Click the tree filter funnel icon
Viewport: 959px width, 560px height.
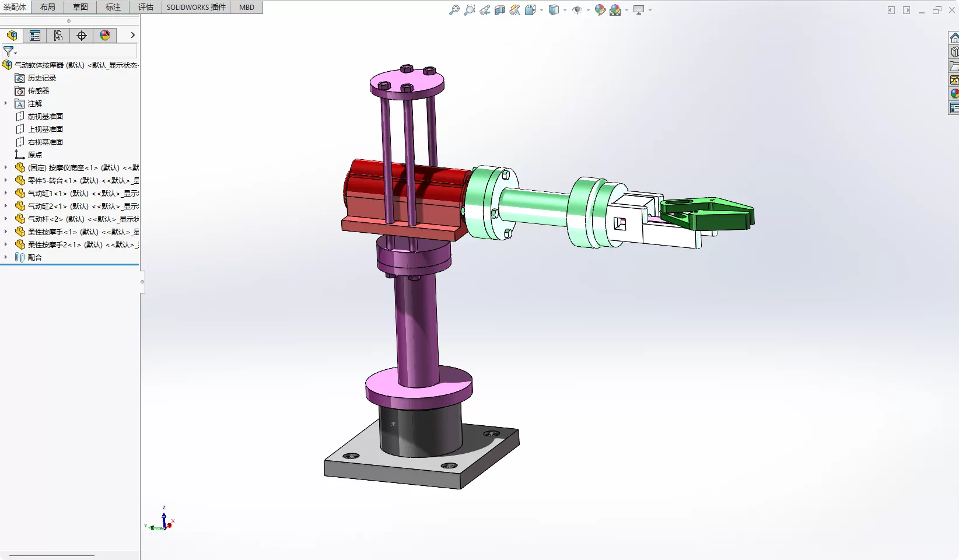9,51
